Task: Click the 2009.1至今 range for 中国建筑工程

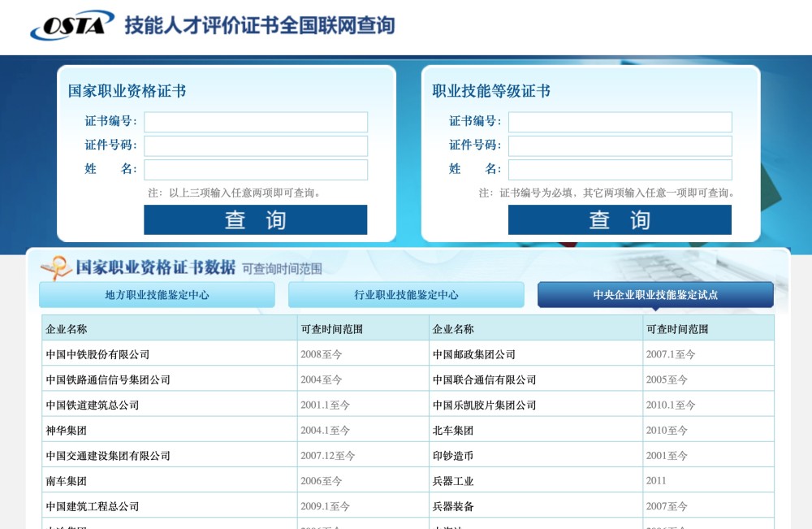Action: coord(326,507)
